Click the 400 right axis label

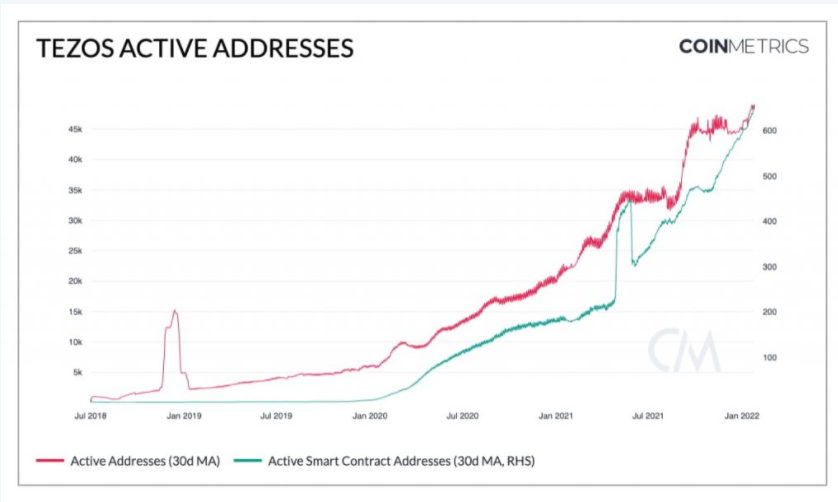tap(770, 221)
